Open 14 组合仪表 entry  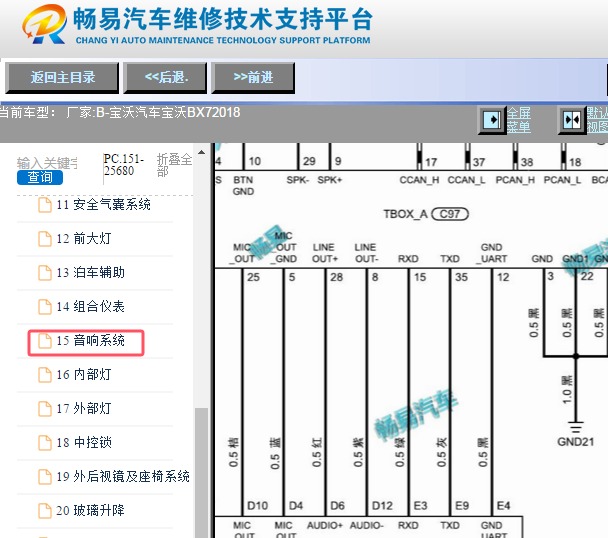point(90,306)
